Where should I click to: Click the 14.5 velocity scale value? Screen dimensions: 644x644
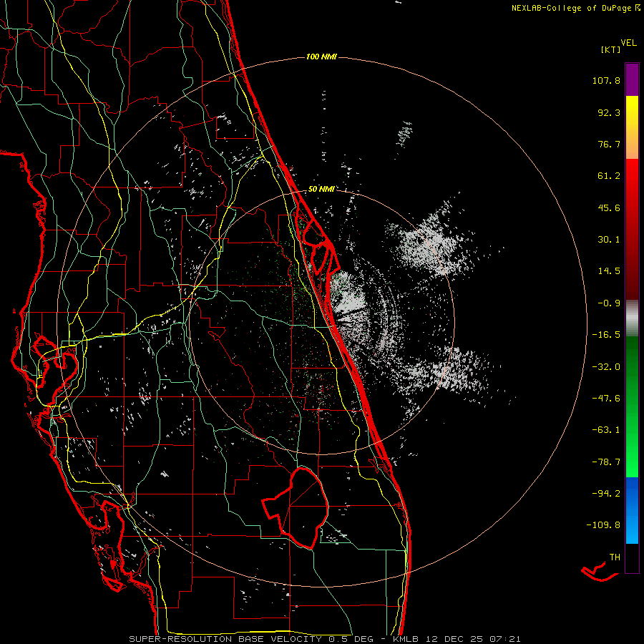tap(609, 271)
